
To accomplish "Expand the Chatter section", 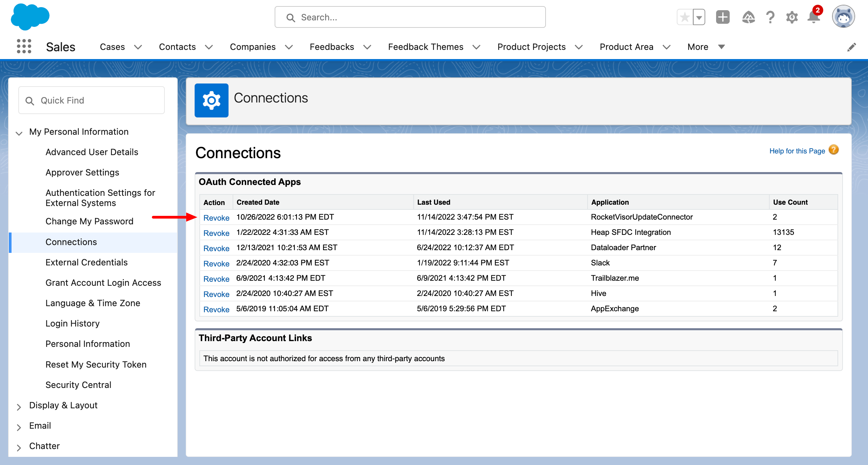I will [19, 447].
